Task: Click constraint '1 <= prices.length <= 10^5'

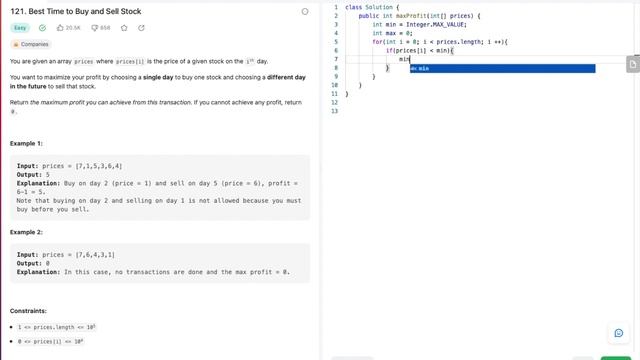Action: point(56,327)
